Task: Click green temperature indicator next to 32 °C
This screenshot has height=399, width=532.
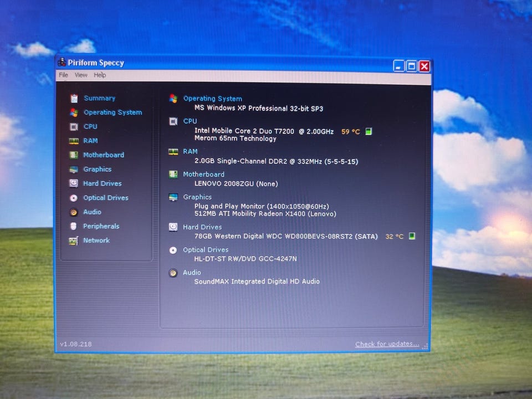Action: [412, 236]
